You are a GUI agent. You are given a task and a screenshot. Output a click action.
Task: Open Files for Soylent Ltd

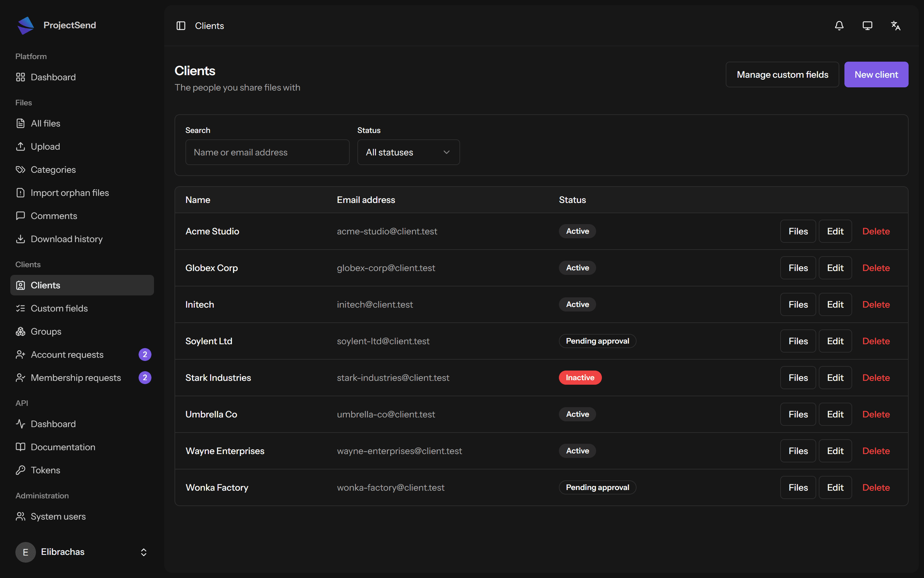[798, 341]
